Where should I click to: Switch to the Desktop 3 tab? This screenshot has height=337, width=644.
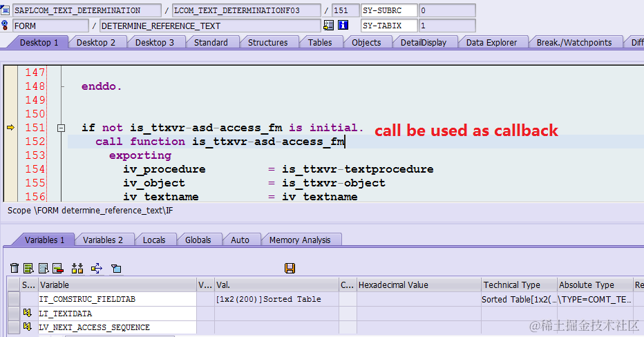[154, 43]
